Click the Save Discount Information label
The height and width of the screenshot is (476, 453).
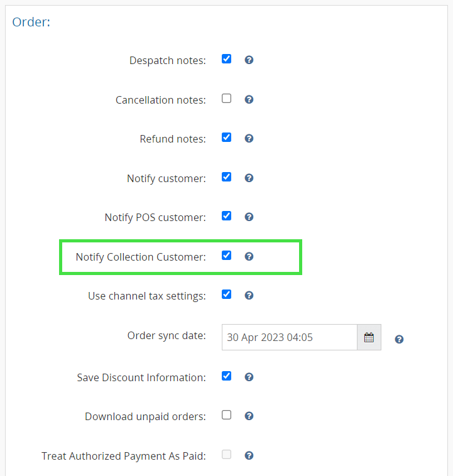pyautogui.click(x=141, y=377)
